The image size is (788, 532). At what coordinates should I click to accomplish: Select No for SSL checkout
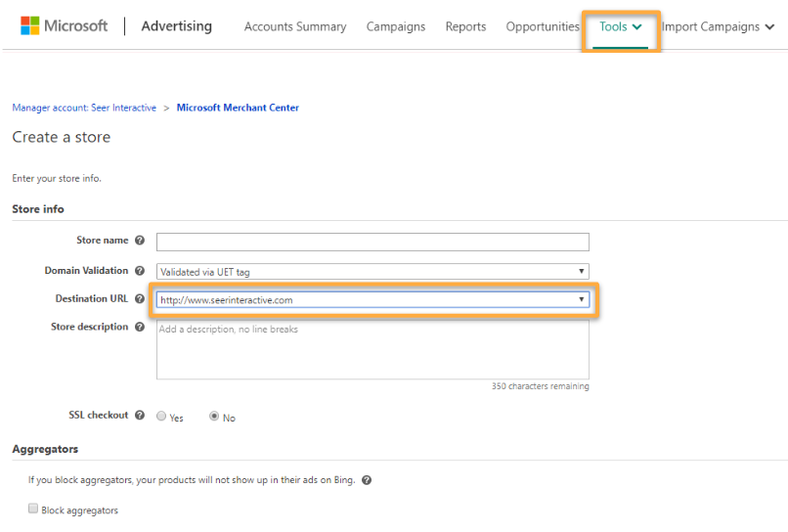[214, 417]
